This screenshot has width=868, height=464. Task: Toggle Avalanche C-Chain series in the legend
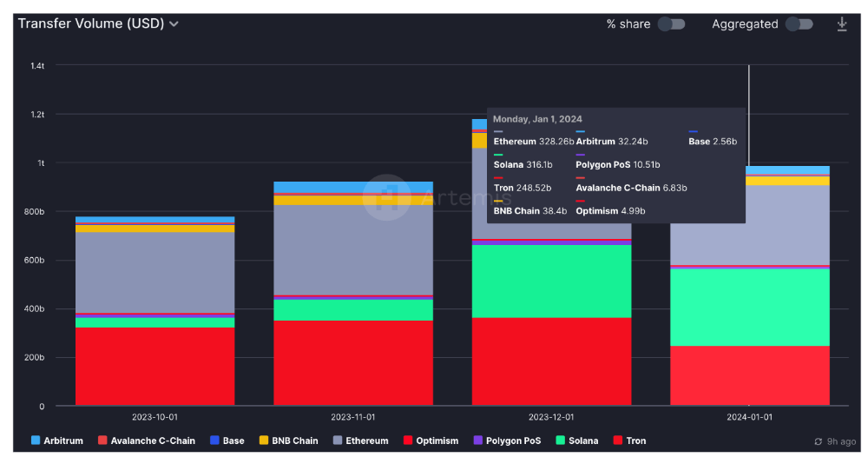(x=146, y=441)
